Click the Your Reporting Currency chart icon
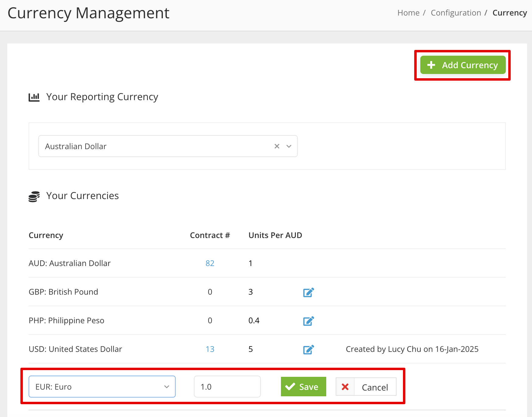This screenshot has height=417, width=532. [34, 97]
